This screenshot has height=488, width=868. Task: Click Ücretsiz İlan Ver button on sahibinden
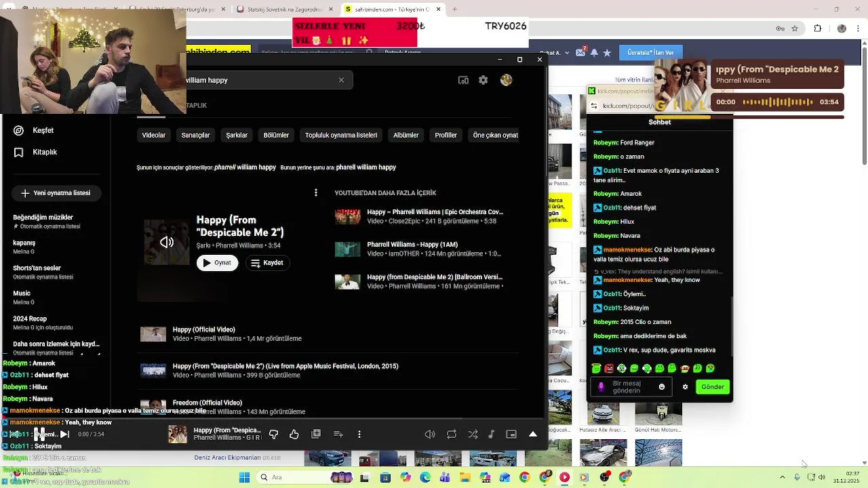click(651, 53)
